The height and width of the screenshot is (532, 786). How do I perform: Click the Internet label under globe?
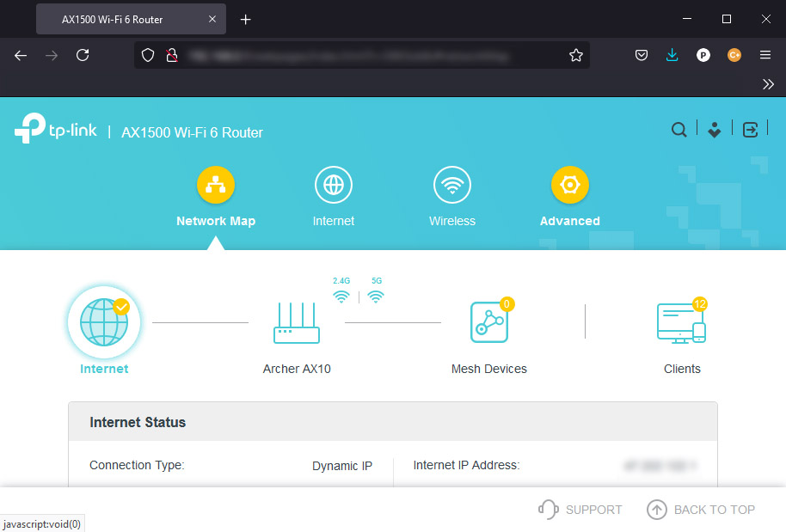pyautogui.click(x=104, y=369)
